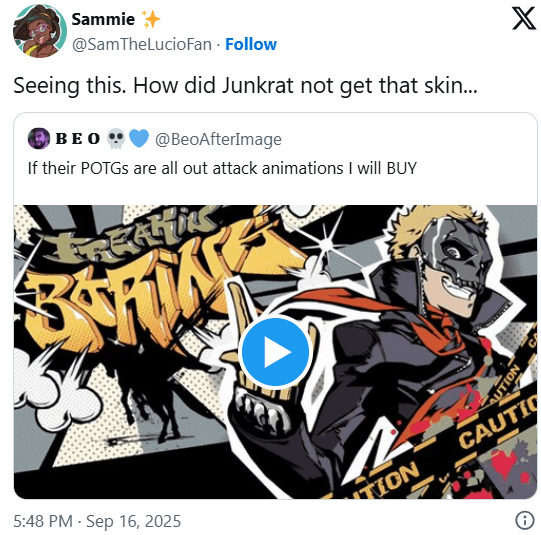Play the embedded video
This screenshot has width=541, height=535.
click(x=275, y=352)
